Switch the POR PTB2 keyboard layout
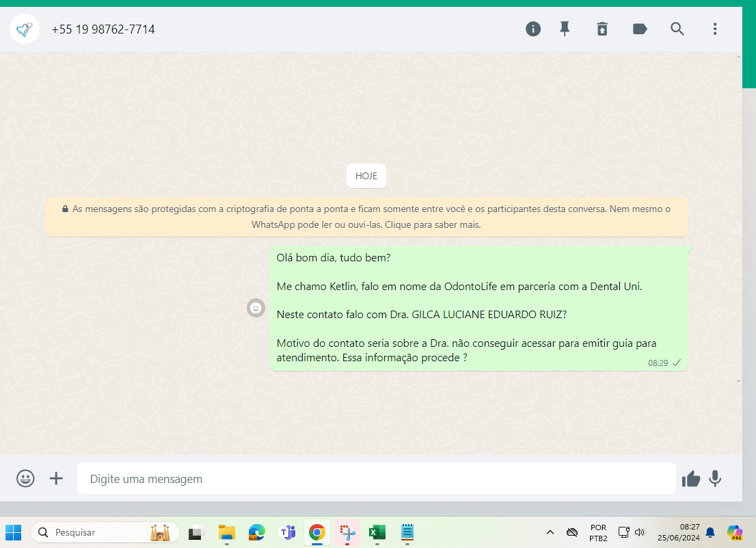The image size is (756, 548). tap(598, 532)
